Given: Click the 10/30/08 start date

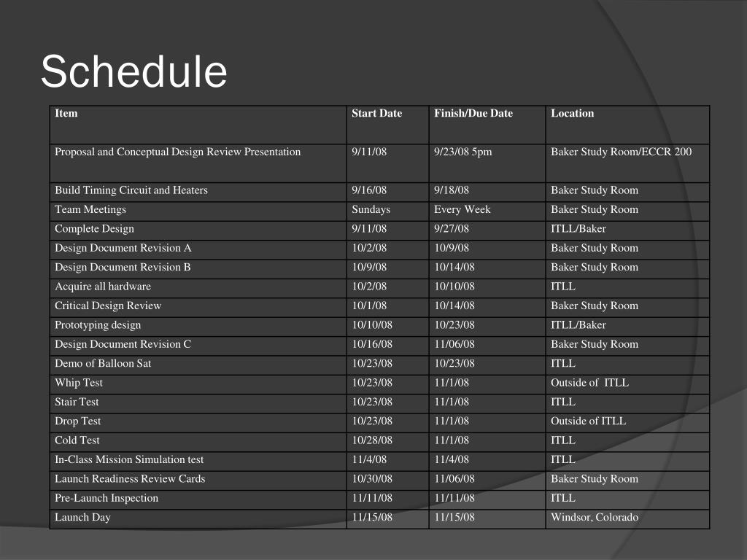Looking at the screenshot, I should coord(372,479).
